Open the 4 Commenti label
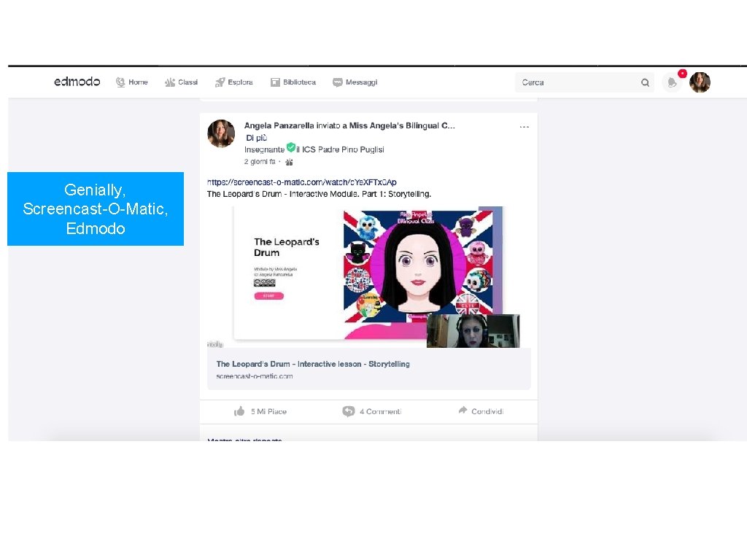747x560 pixels. coord(381,411)
